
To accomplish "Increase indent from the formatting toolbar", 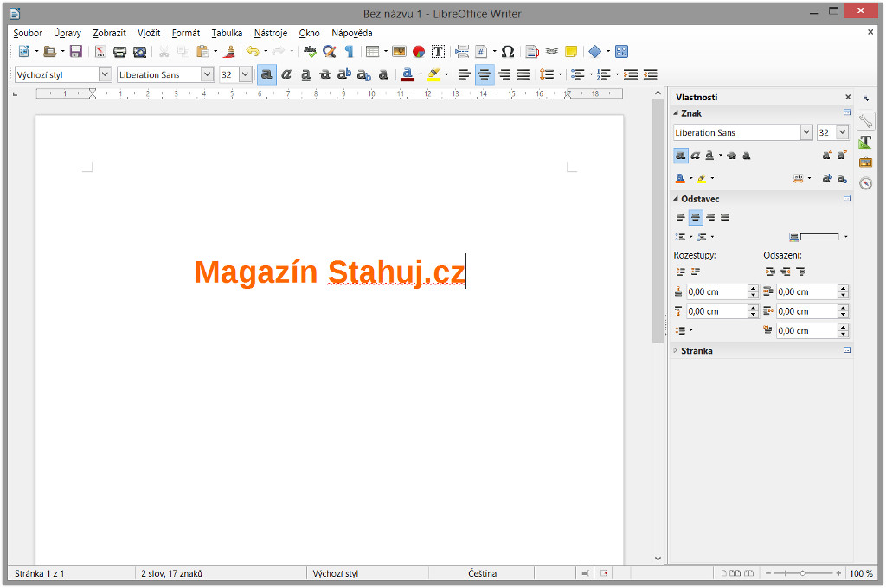I will (x=631, y=74).
